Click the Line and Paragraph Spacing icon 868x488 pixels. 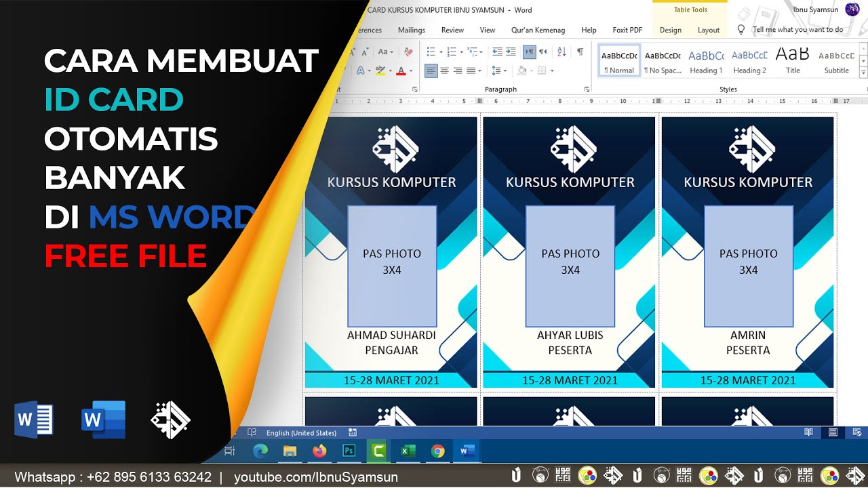496,70
